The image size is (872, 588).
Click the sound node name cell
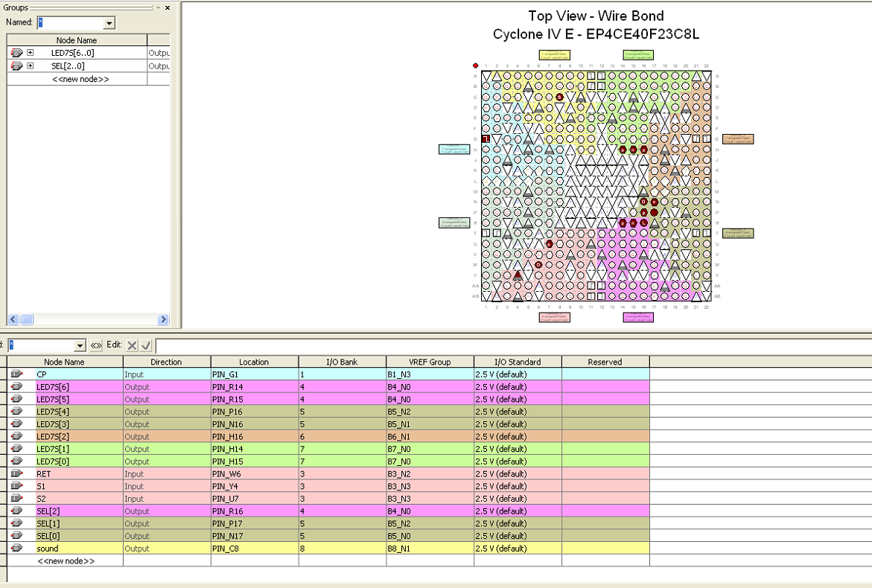click(79, 549)
